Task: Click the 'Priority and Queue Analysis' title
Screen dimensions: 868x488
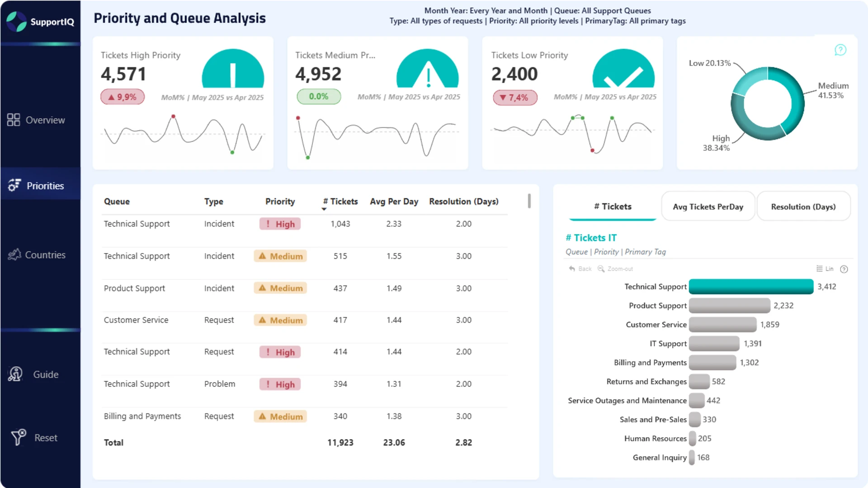Action: tap(179, 18)
